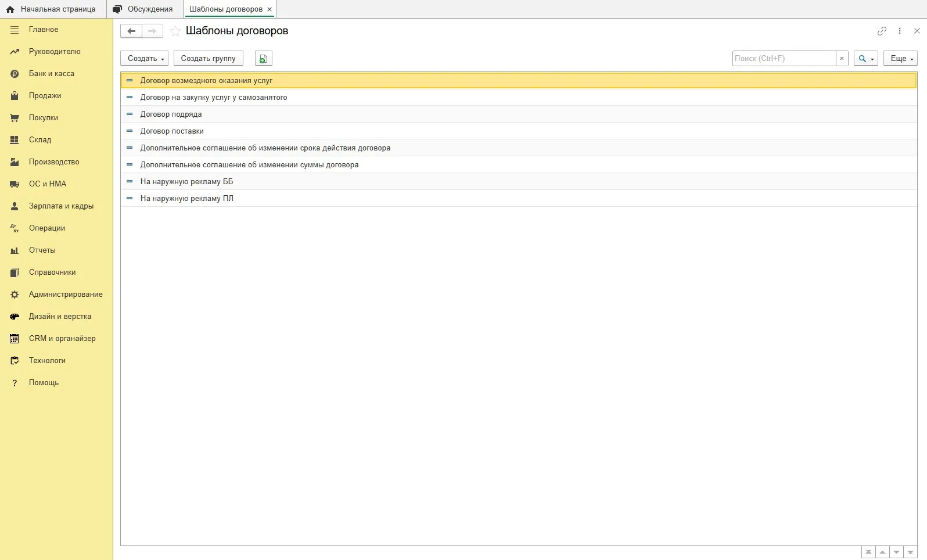Open the Банк и касса section
The height and width of the screenshot is (560, 927).
click(56, 74)
